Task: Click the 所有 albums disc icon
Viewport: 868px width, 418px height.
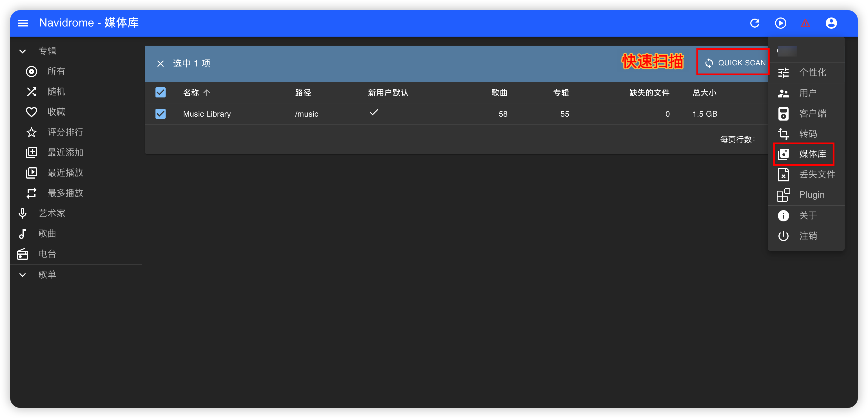Action: pyautogui.click(x=31, y=72)
